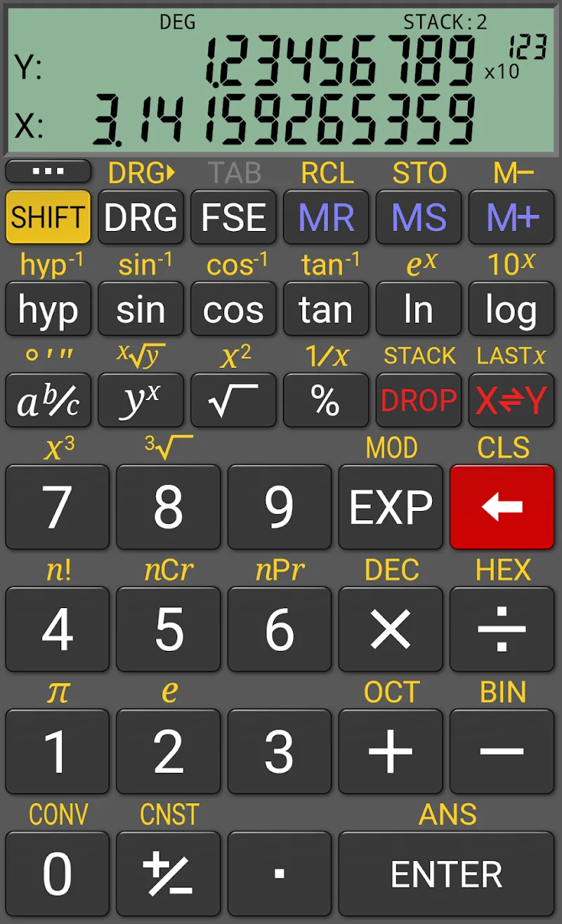Switch display format with FSE key
The height and width of the screenshot is (924, 562).
[x=233, y=218]
